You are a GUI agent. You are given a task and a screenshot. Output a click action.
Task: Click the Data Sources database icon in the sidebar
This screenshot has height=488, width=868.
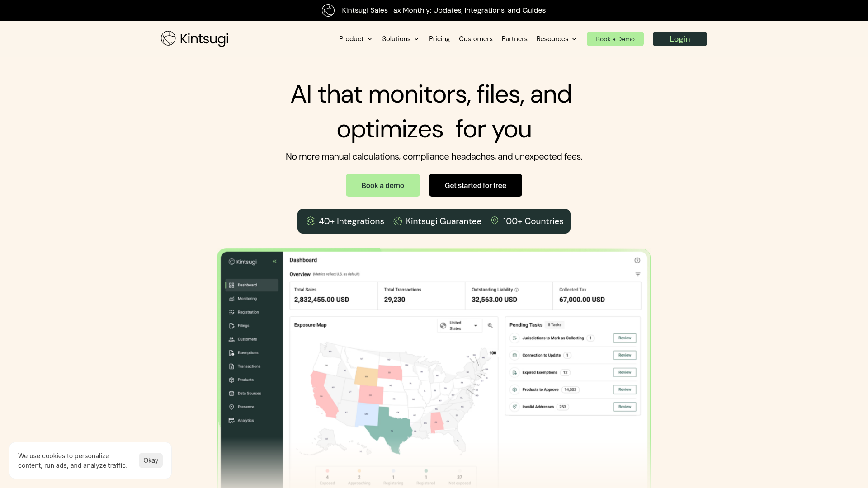point(231,394)
